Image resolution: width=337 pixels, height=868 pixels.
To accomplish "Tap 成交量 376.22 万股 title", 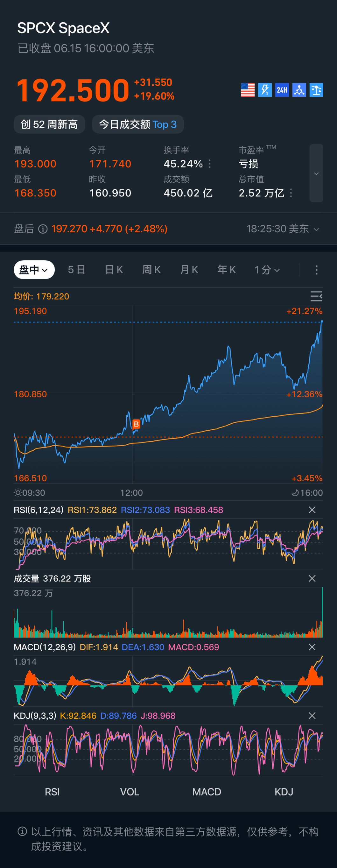I will [x=52, y=579].
